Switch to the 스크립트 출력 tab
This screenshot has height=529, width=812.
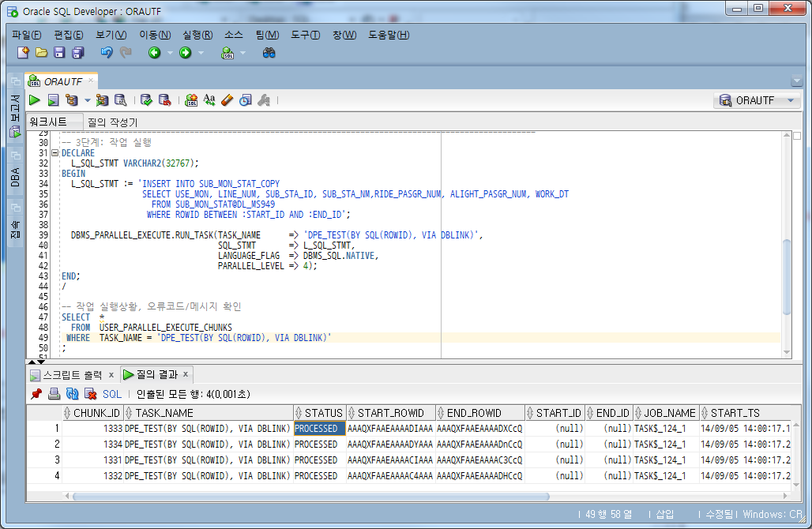[72, 375]
